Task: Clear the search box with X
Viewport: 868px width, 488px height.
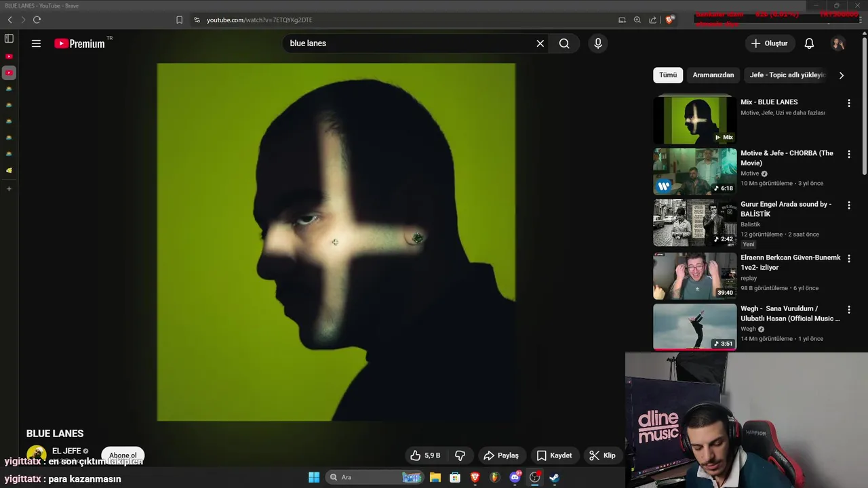Action: (x=540, y=43)
